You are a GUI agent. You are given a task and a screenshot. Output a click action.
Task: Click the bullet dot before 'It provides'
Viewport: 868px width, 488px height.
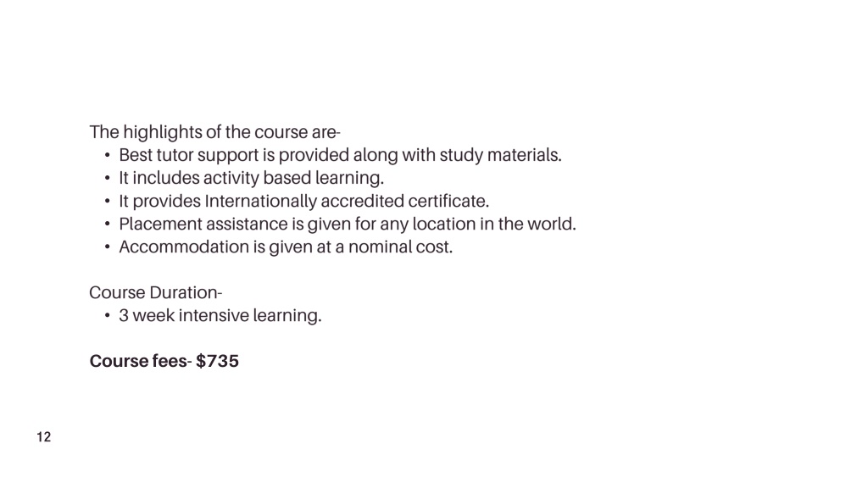[x=108, y=202]
